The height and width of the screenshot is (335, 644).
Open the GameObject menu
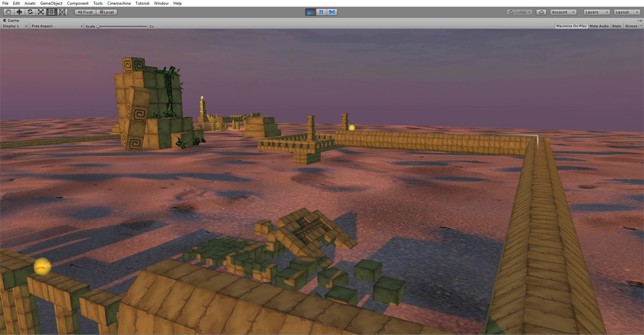coord(51,3)
